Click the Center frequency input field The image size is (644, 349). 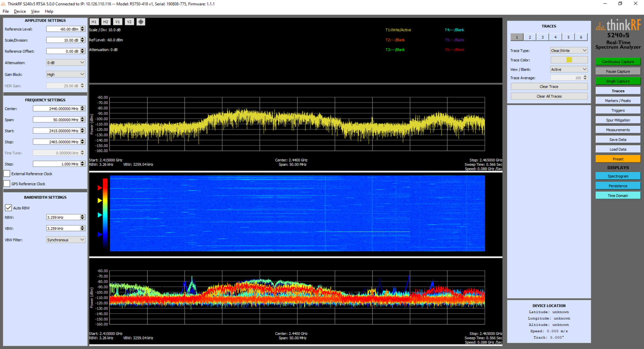[x=57, y=108]
